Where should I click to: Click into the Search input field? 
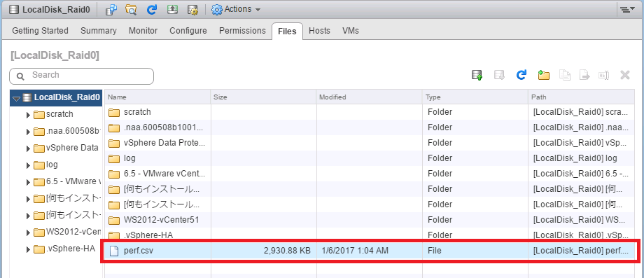81,76
